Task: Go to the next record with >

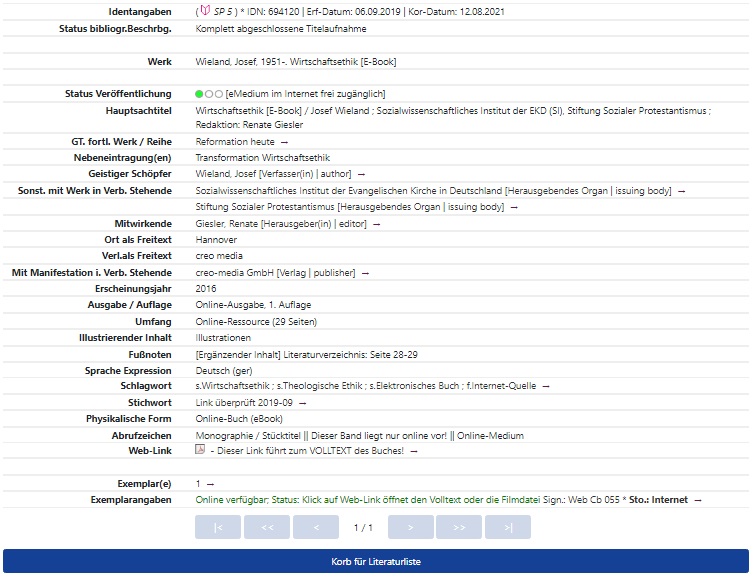Action: click(411, 527)
